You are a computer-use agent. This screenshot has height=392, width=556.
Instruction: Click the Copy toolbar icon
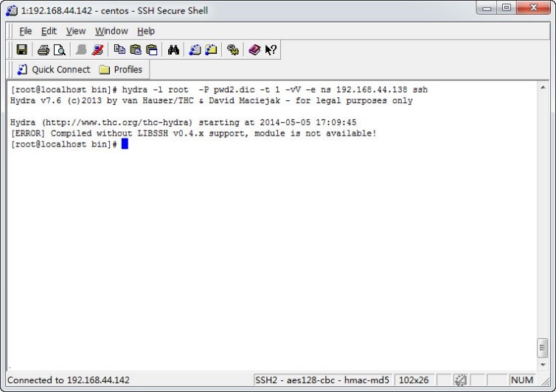coord(119,49)
